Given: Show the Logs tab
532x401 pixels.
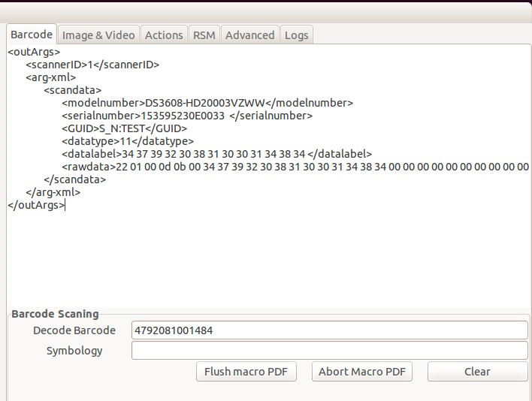Looking at the screenshot, I should (x=296, y=35).
